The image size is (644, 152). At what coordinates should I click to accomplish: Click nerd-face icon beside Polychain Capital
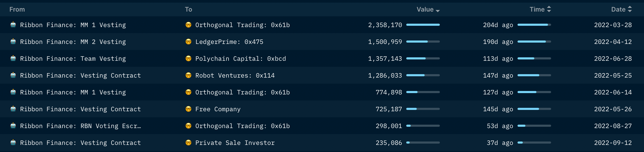[188, 58]
